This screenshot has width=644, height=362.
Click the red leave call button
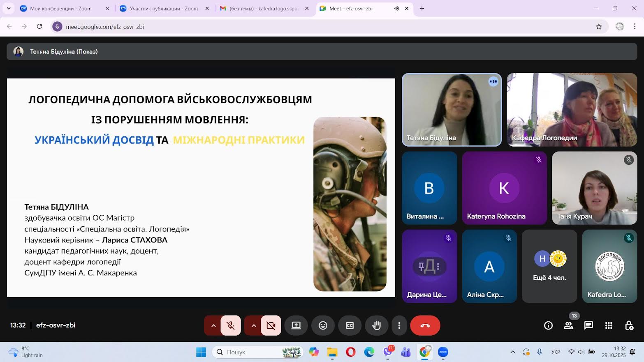pos(425,325)
